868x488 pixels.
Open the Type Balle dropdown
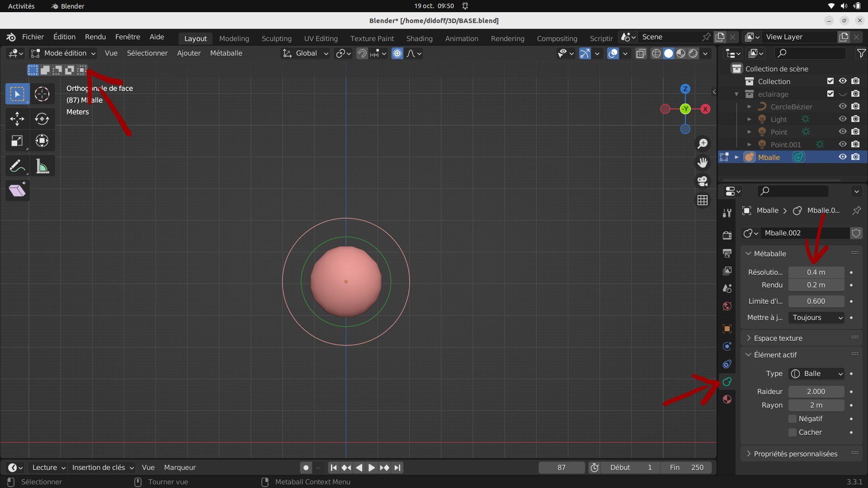[816, 374]
